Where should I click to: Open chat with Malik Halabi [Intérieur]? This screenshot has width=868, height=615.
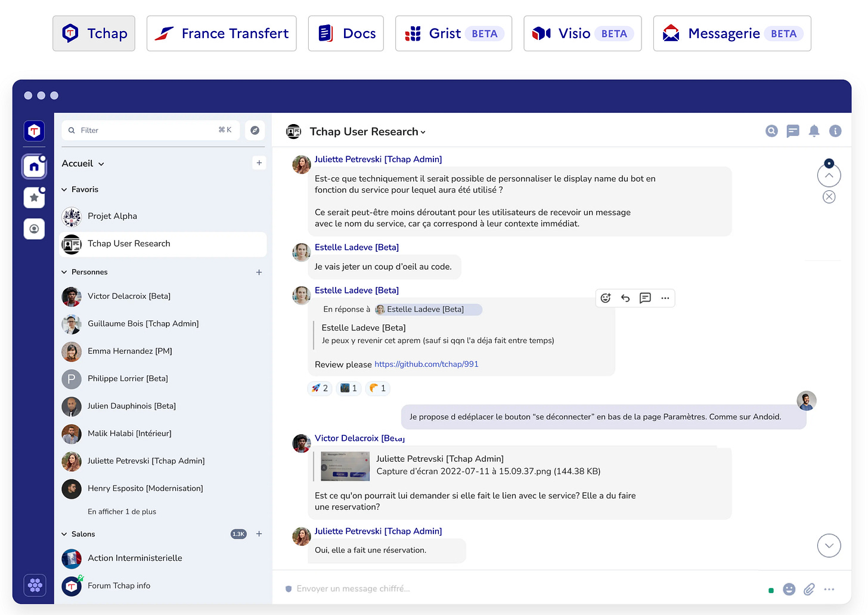[163, 433]
